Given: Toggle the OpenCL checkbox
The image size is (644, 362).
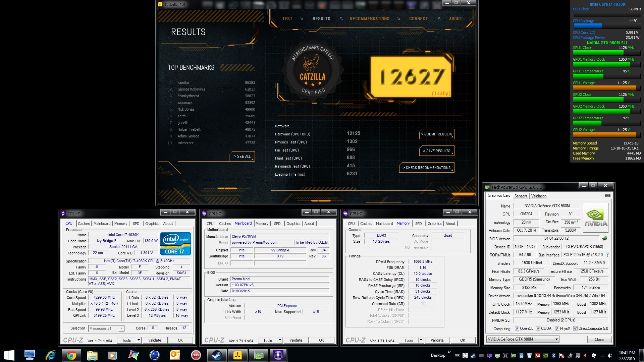Looking at the screenshot, I should tap(517, 328).
